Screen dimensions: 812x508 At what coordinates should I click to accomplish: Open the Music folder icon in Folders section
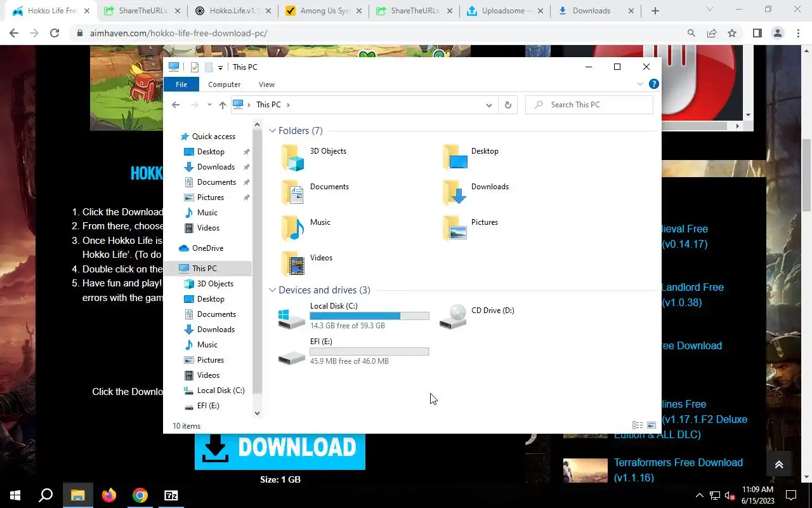(x=292, y=229)
